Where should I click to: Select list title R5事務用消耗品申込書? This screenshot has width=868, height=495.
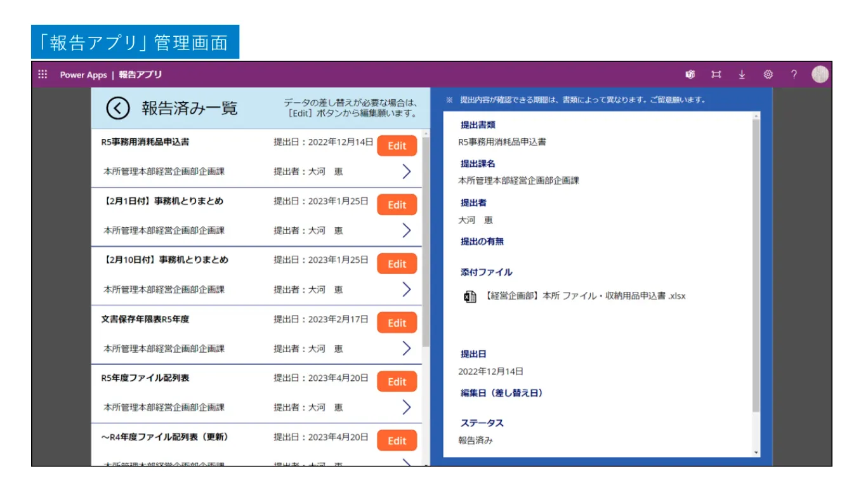145,142
